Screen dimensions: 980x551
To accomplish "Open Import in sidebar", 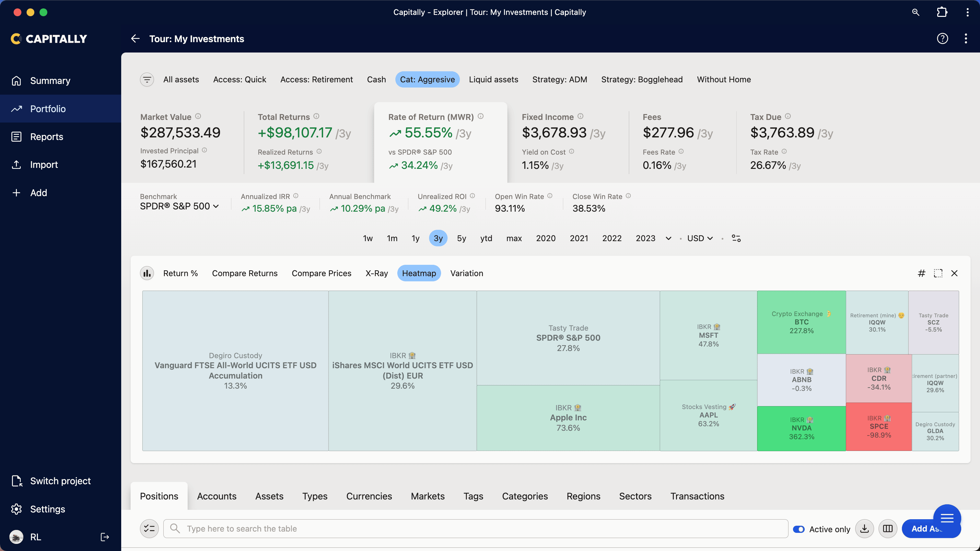I will coord(61,164).
